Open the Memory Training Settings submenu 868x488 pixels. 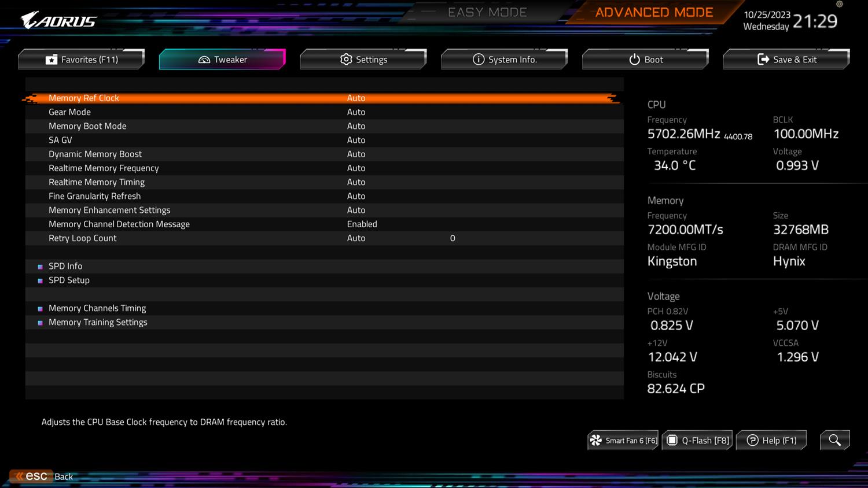click(x=98, y=322)
